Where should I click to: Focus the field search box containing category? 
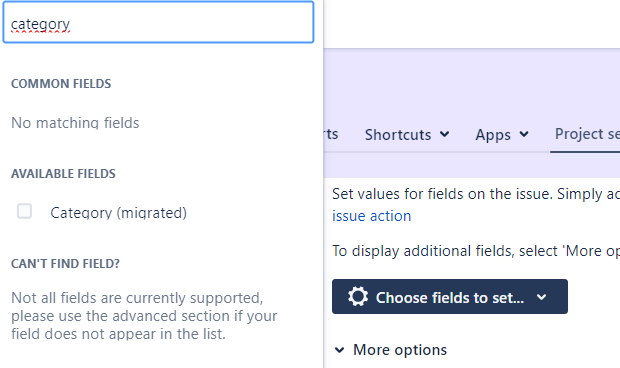pyautogui.click(x=158, y=23)
